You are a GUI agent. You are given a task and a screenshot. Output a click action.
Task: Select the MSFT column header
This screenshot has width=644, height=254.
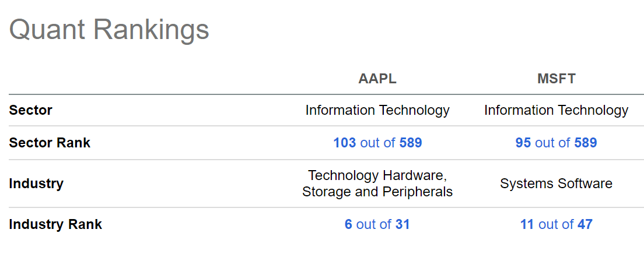click(x=556, y=79)
